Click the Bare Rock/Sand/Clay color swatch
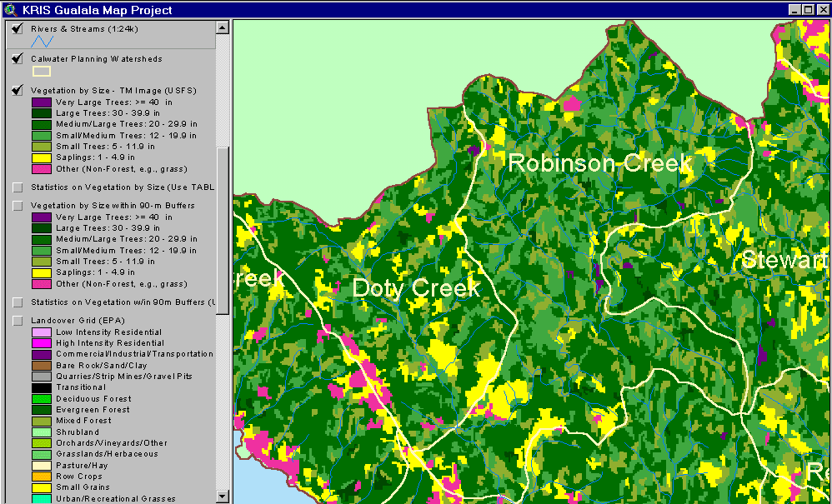 click(x=42, y=366)
